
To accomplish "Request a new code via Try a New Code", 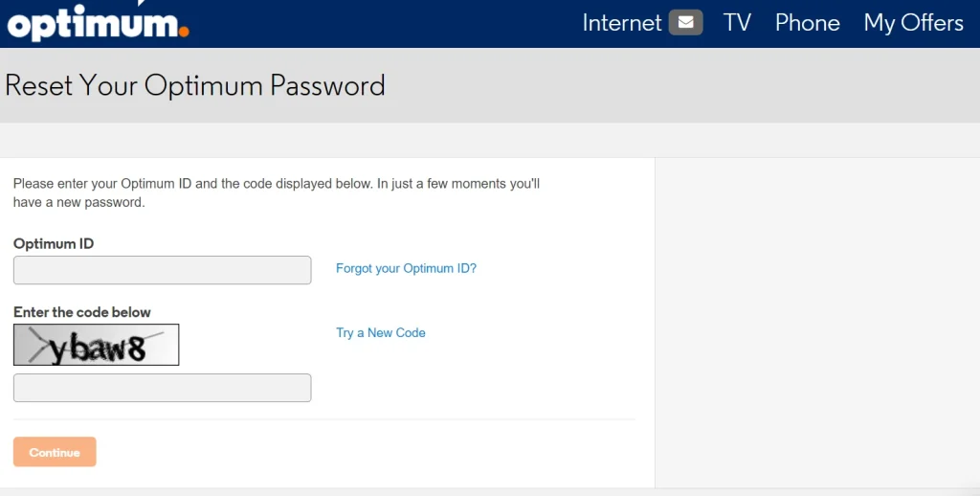I will click(x=381, y=333).
